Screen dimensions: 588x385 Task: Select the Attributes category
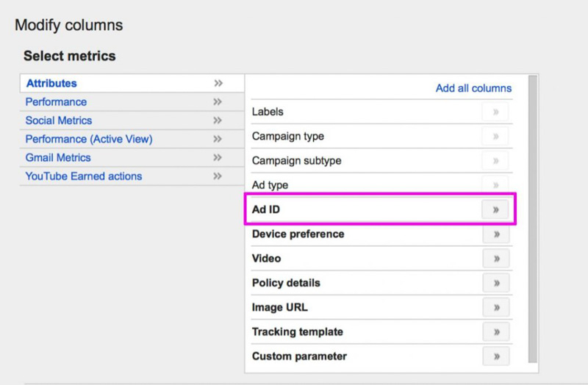pyautogui.click(x=51, y=84)
